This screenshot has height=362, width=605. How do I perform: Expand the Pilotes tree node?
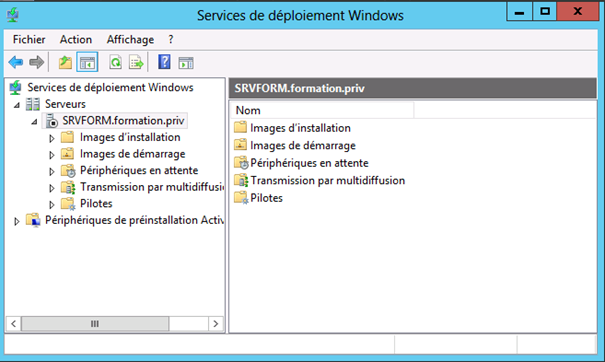click(x=52, y=205)
